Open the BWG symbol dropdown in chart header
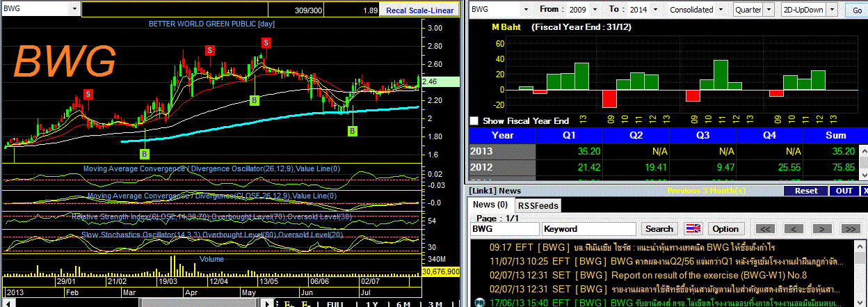Screen dimensions: 868x307 pyautogui.click(x=73, y=10)
